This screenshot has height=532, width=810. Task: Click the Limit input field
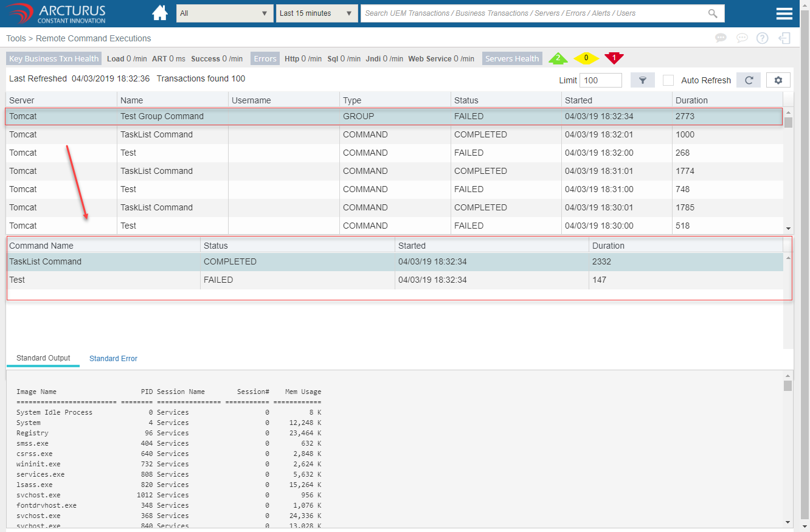[600, 80]
